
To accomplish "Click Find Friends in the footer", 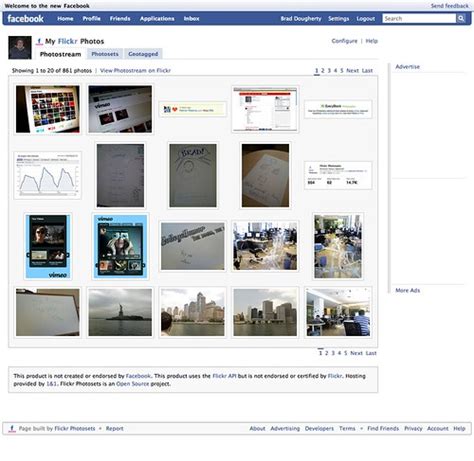I will (x=383, y=429).
